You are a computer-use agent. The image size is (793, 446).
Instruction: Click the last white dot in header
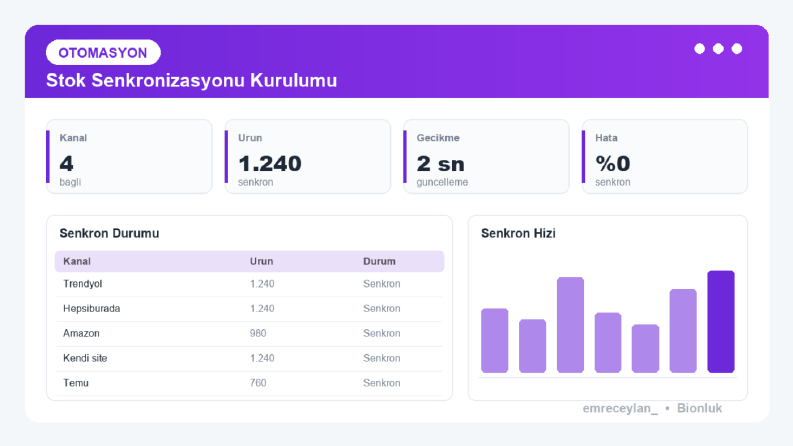pyautogui.click(x=737, y=49)
